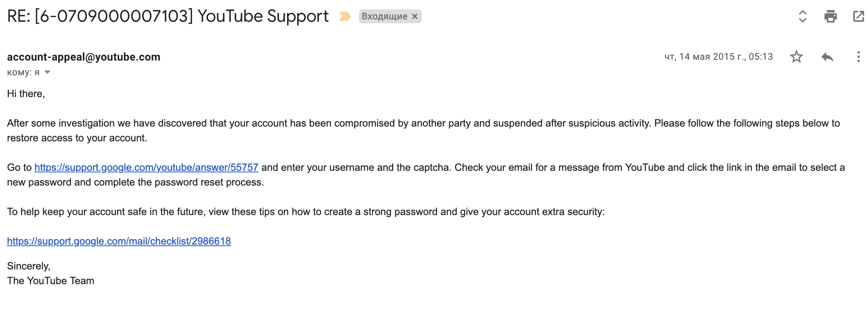Open the three-dot more options menu

point(858,57)
